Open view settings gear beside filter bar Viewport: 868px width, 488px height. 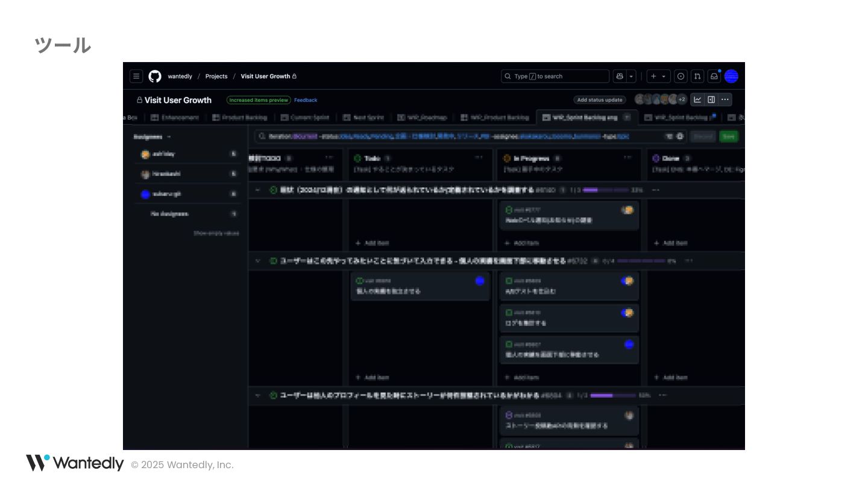tap(680, 137)
